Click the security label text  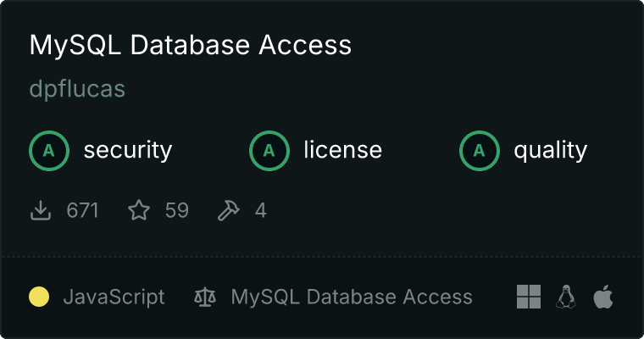click(x=128, y=151)
